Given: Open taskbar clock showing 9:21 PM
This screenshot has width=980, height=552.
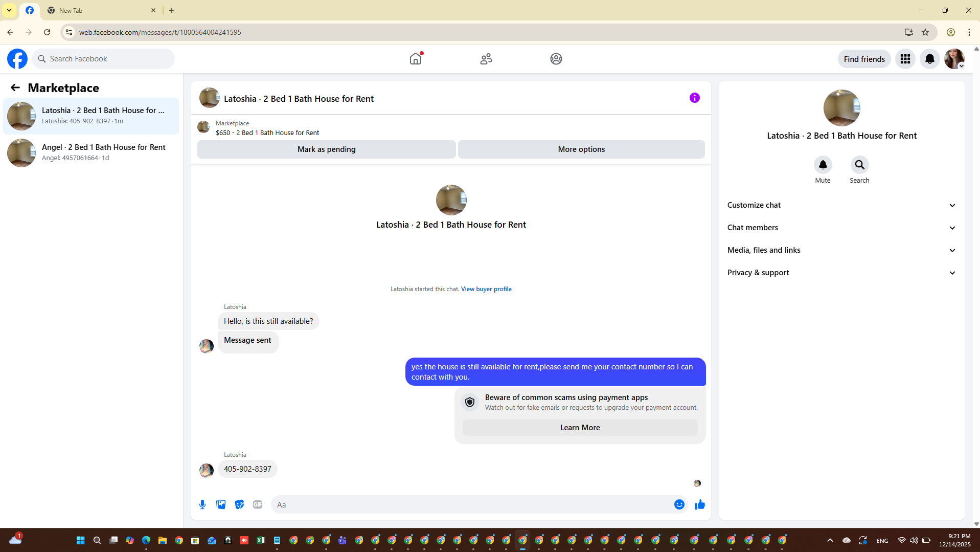Looking at the screenshot, I should point(955,540).
